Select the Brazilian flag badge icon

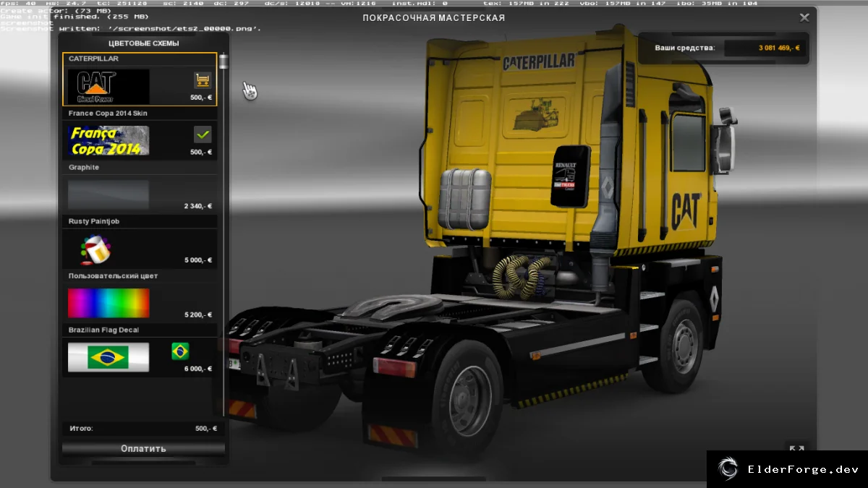(x=180, y=351)
